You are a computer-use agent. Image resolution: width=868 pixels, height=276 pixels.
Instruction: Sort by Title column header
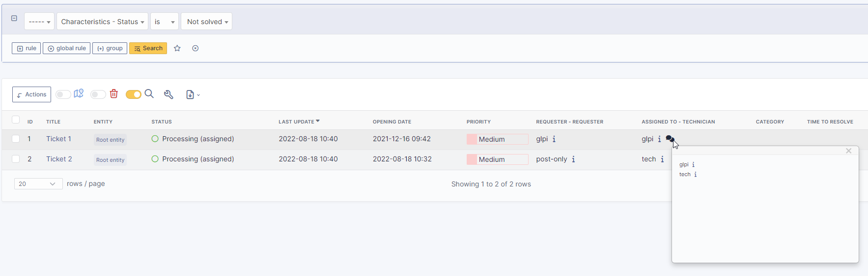53,122
